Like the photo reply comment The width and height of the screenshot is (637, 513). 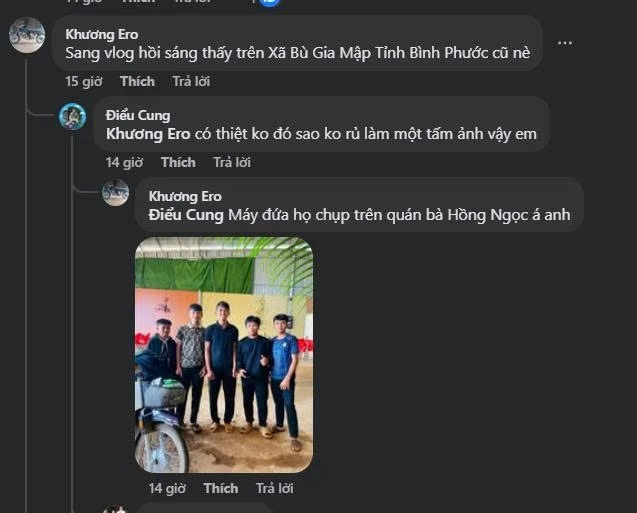[220, 488]
